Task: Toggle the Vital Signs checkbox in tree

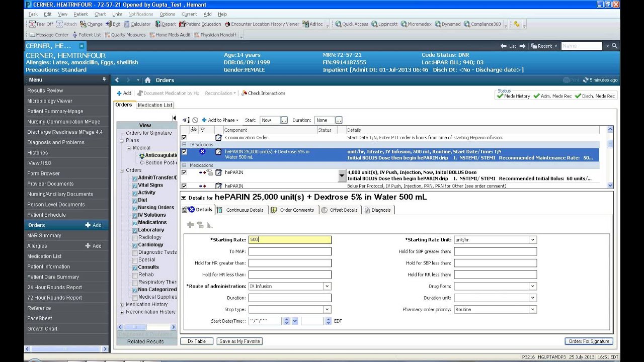Action: 135,186
